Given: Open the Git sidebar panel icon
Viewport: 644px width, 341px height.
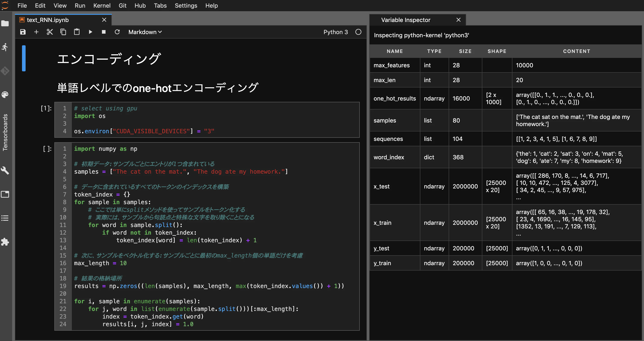Looking at the screenshot, I should pos(5,71).
